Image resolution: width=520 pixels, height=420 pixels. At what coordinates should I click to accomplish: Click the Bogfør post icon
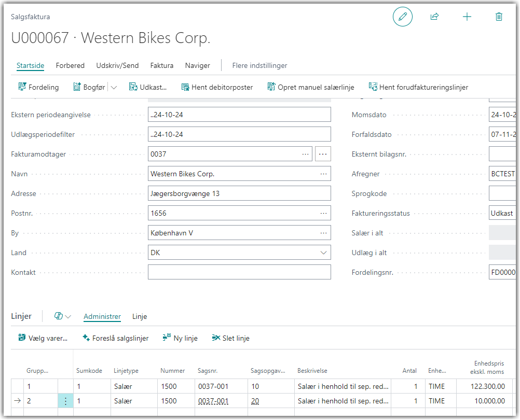click(x=77, y=87)
